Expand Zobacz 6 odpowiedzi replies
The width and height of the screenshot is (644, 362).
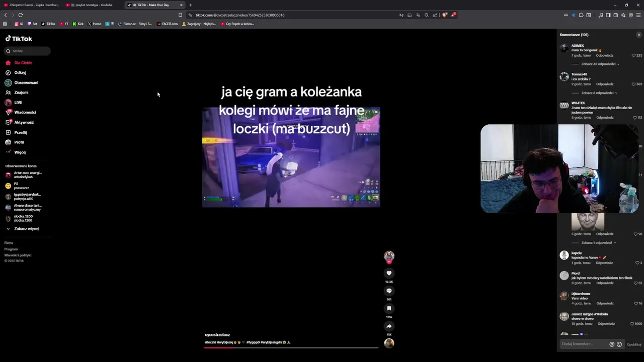[599, 93]
